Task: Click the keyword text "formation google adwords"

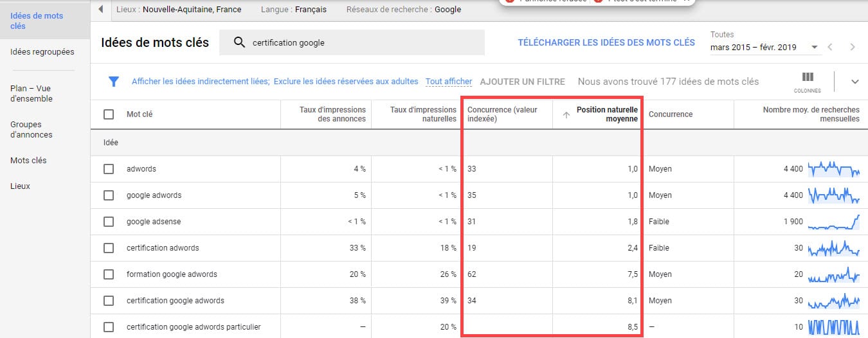Action: (x=172, y=274)
